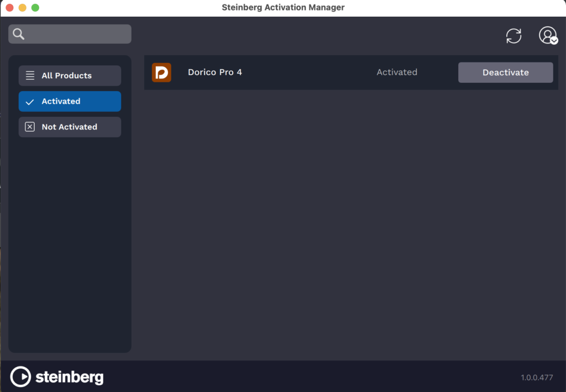Focus the product search field
The height and width of the screenshot is (392, 566).
pos(70,34)
